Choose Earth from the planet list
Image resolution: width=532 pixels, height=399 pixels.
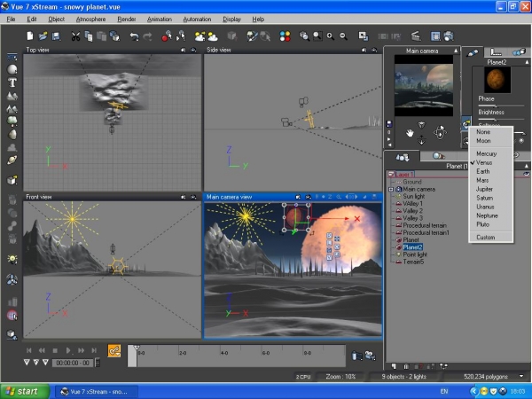490,171
